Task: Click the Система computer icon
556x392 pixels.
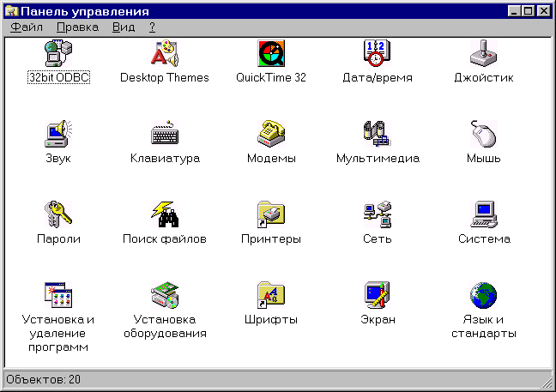Action: (x=484, y=214)
